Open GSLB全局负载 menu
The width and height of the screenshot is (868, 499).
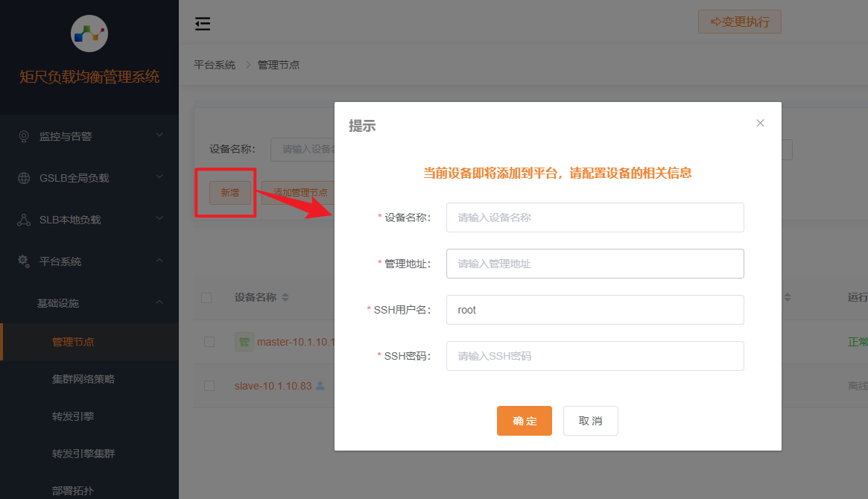pyautogui.click(x=89, y=178)
